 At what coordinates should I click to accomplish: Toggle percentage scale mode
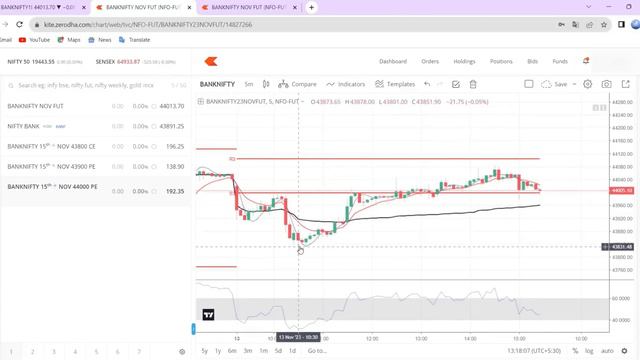click(x=575, y=351)
